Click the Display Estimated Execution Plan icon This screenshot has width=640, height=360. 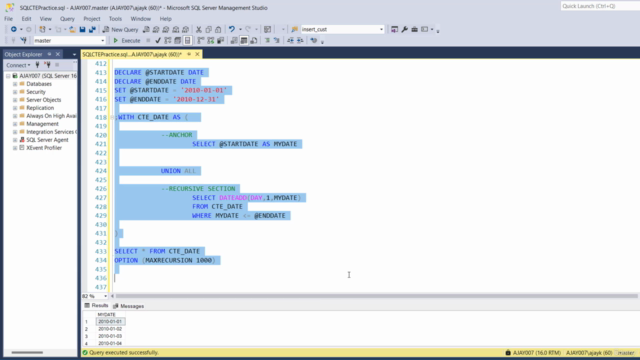(168, 40)
